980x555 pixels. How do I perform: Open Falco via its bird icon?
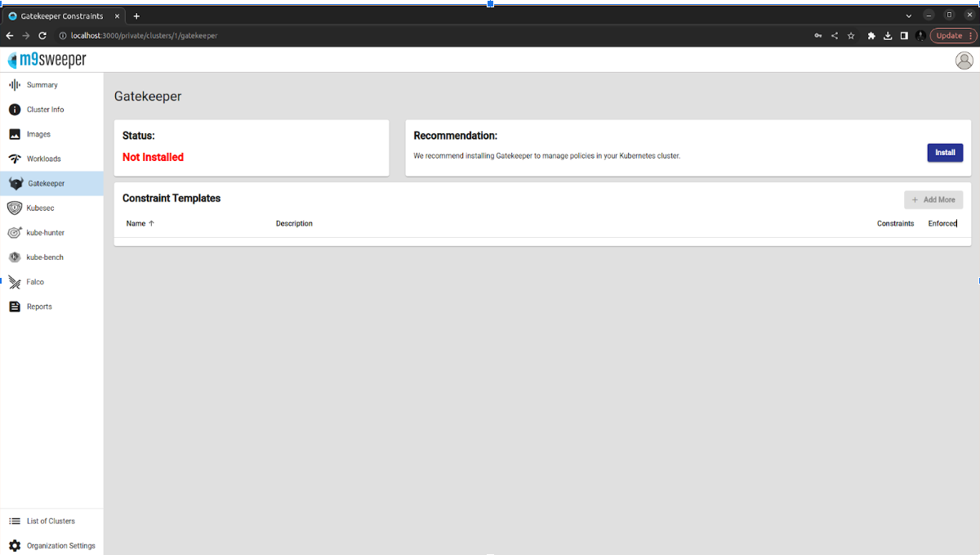click(x=14, y=282)
